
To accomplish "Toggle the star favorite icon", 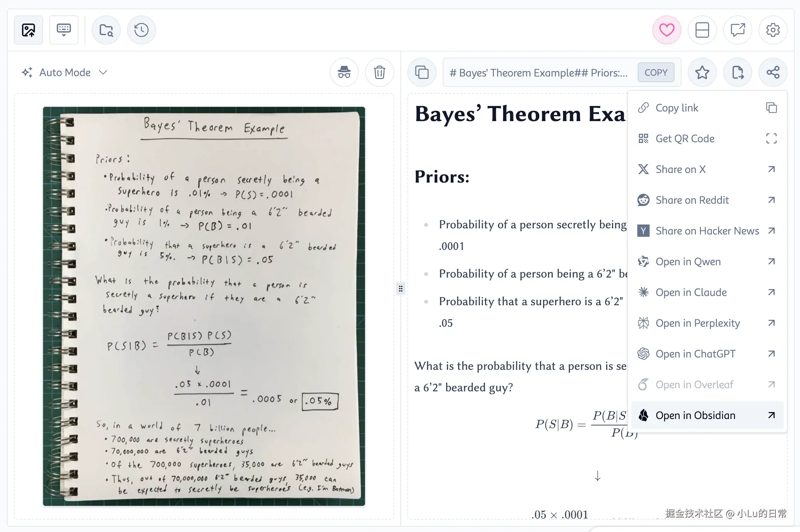I will pyautogui.click(x=702, y=72).
